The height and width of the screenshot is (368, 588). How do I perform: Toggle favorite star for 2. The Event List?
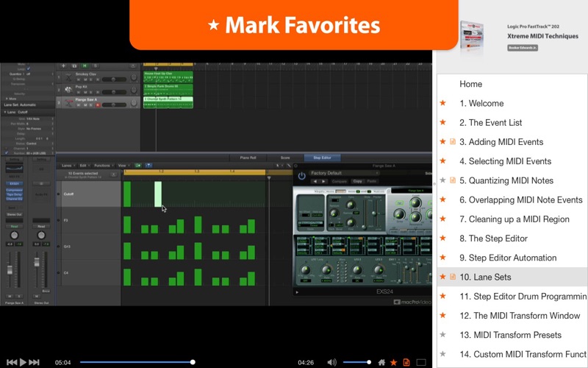(x=443, y=122)
